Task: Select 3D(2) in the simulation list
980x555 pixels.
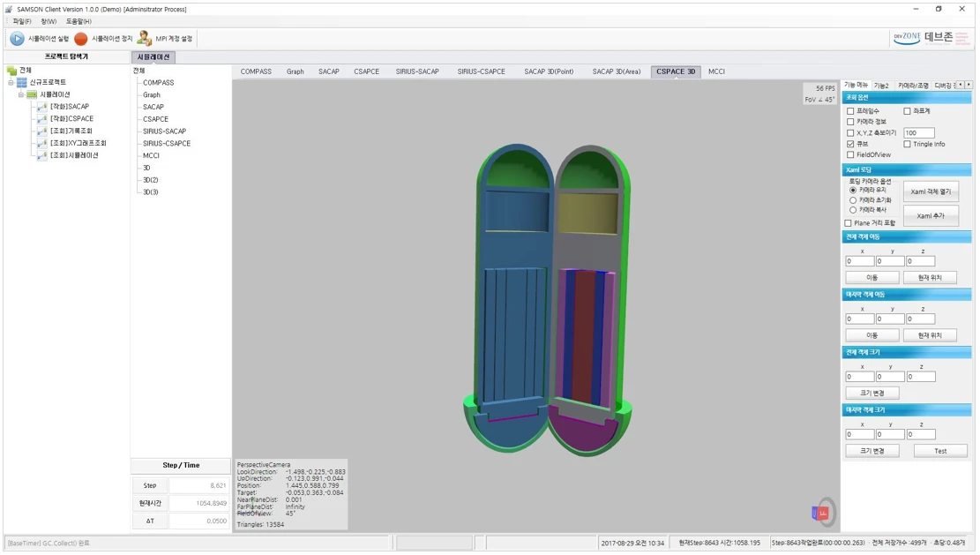Action: coord(151,180)
